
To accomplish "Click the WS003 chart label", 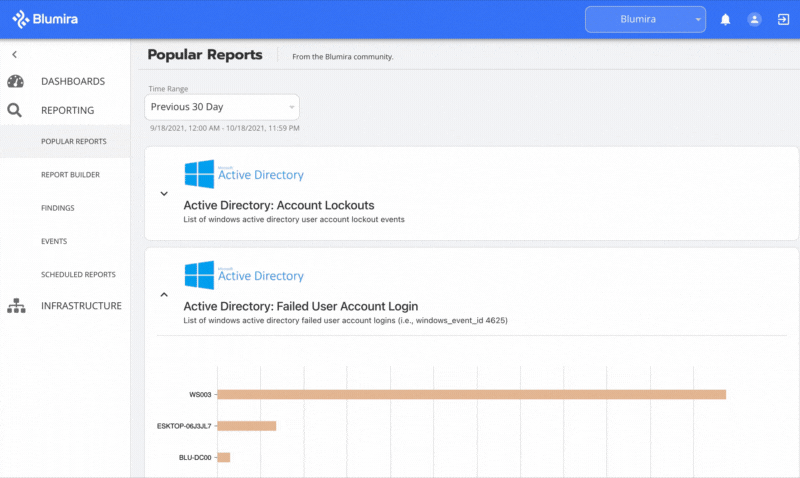I will tap(200, 394).
